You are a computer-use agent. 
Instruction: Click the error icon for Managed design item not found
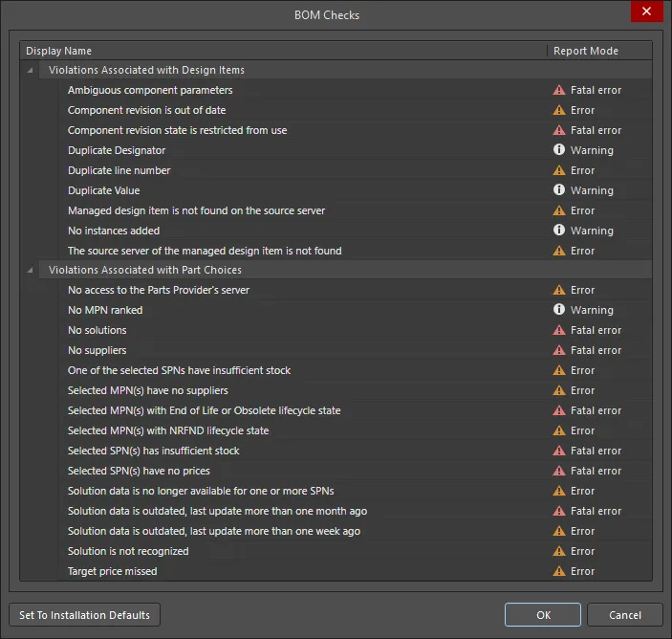coord(559,210)
